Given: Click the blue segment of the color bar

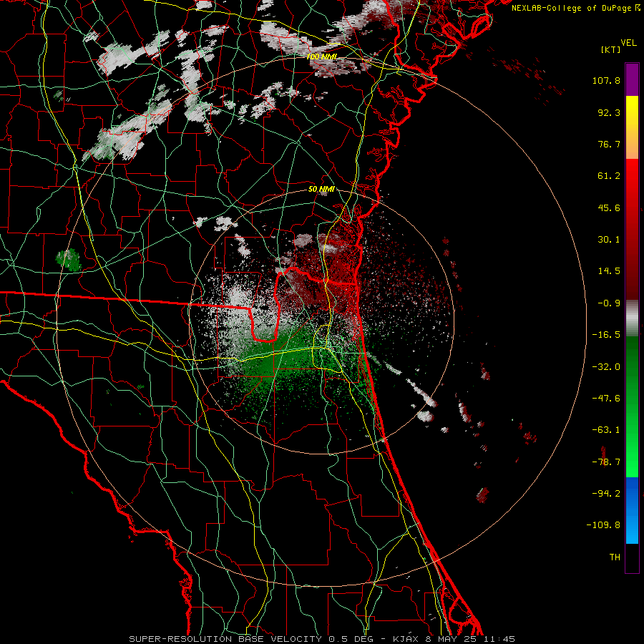Looking at the screenshot, I should (x=632, y=510).
